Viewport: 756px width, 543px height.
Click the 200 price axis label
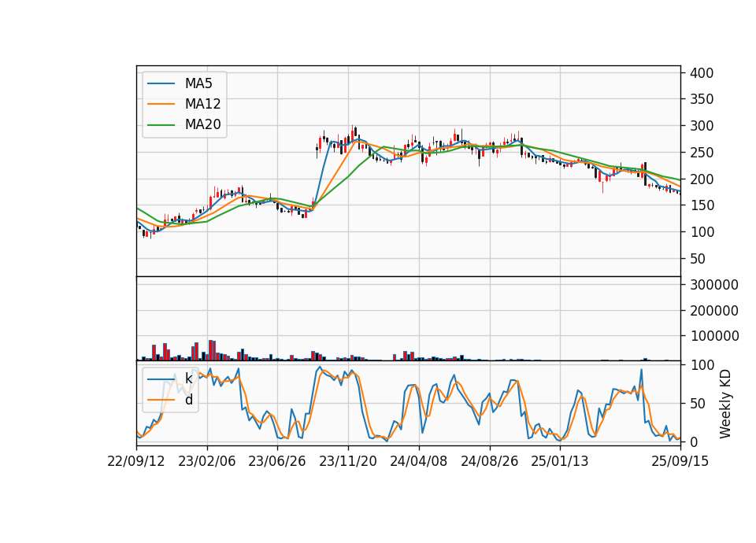[702, 179]
